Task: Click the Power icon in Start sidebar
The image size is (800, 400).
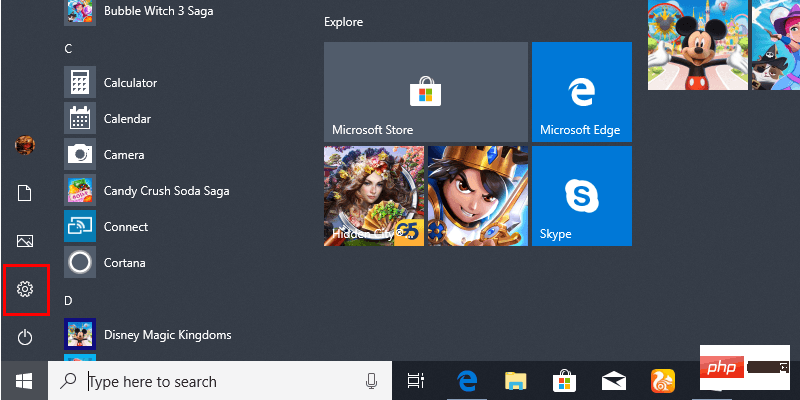Action: 25,337
